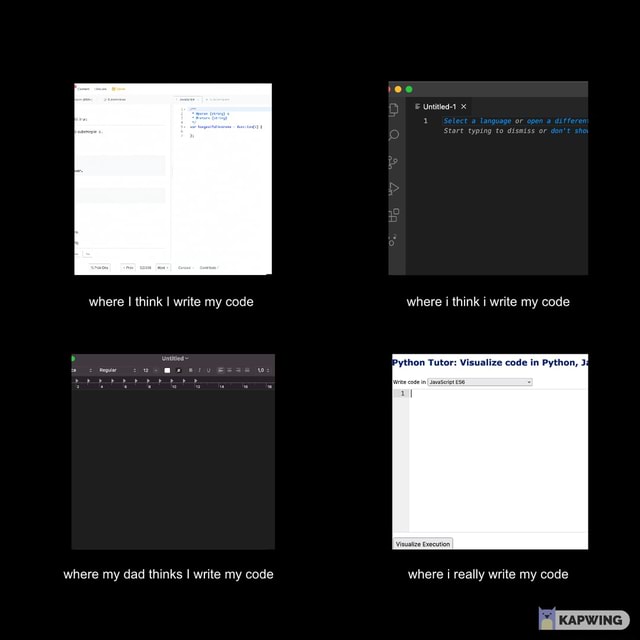Align text right in TextEdit

[238, 370]
